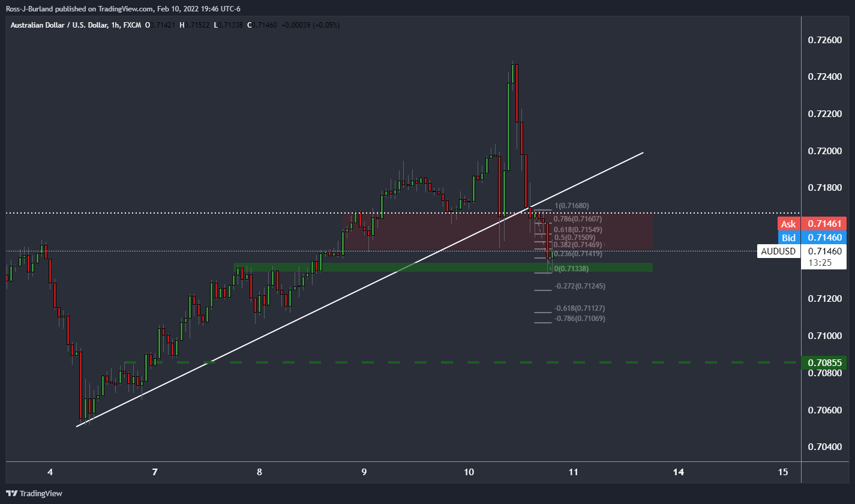Click the Fibonacci -0.272(0.71245) extension label
The height and width of the screenshot is (504, 855).
(x=580, y=286)
